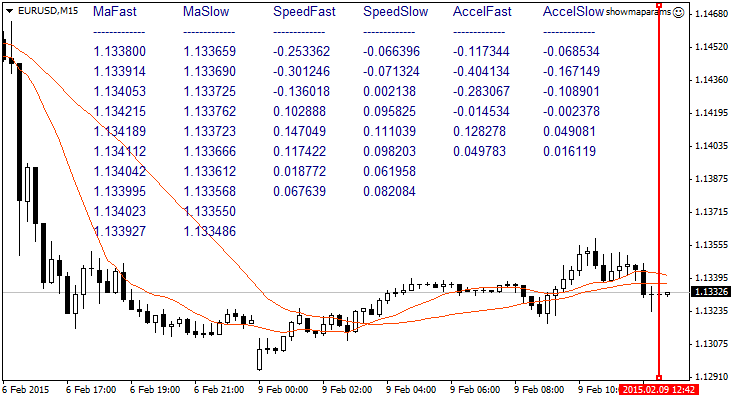Select SpeedSlow value 0.095825

coord(390,111)
